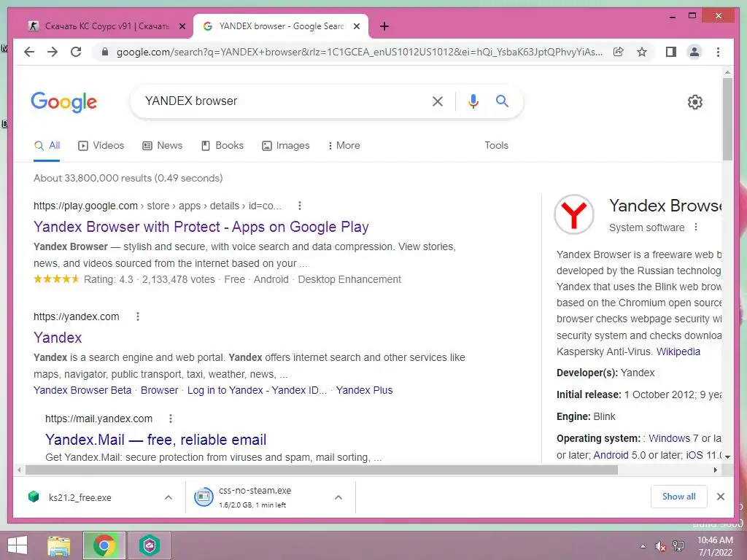Screen dimensions: 747x560
Task: Open ks21.2_free.exe downloaded file
Action: pyautogui.click(x=80, y=497)
